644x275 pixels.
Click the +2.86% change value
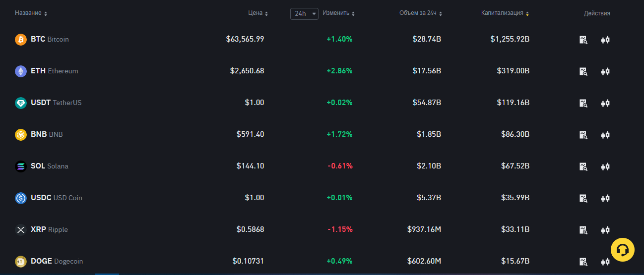(339, 71)
